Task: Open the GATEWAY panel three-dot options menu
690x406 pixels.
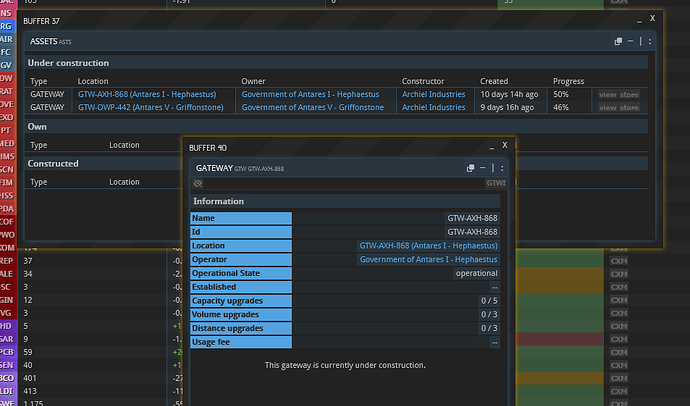Action: tap(502, 168)
